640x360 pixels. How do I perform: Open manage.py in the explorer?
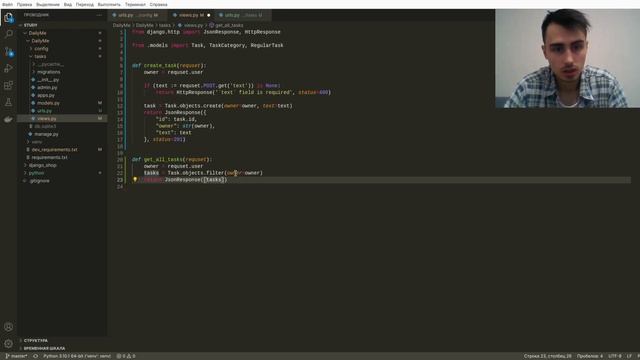46,134
